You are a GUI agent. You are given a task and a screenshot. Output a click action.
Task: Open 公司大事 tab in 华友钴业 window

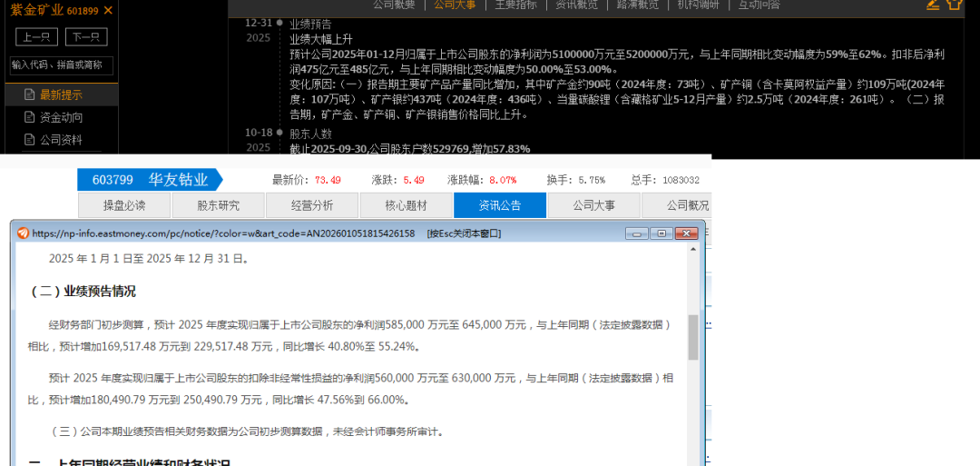click(x=593, y=205)
